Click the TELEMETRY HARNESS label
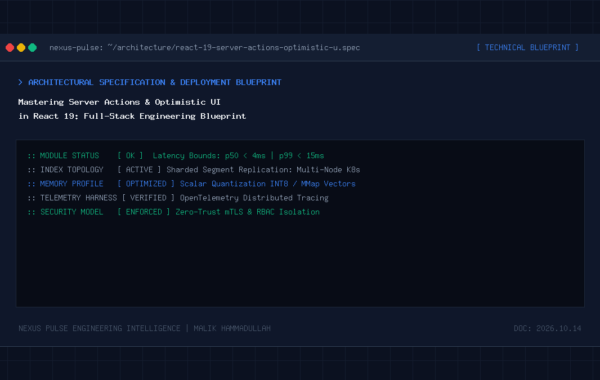 pos(78,198)
